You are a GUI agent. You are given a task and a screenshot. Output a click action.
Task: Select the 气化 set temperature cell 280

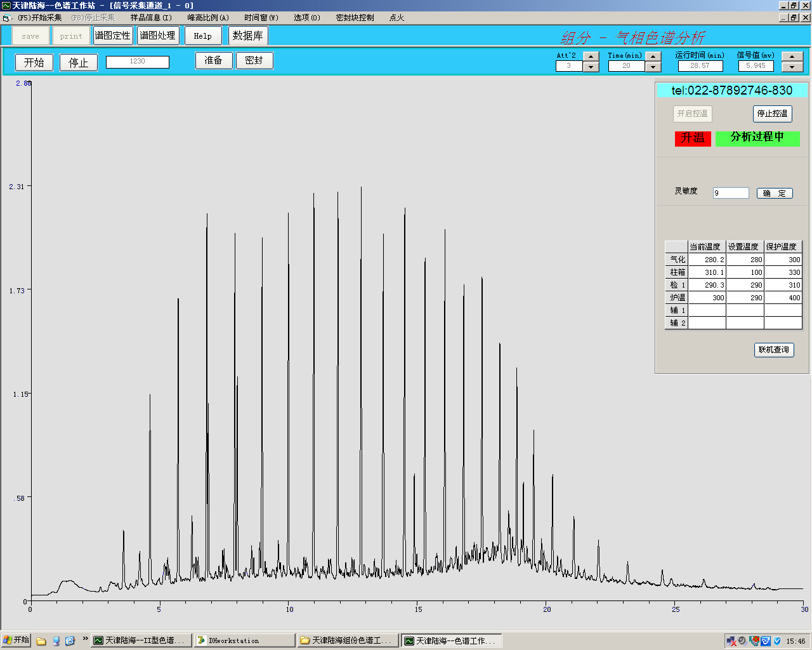click(745, 260)
